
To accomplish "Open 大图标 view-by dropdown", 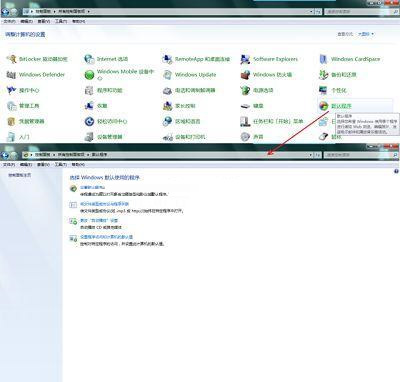I will coord(366,34).
